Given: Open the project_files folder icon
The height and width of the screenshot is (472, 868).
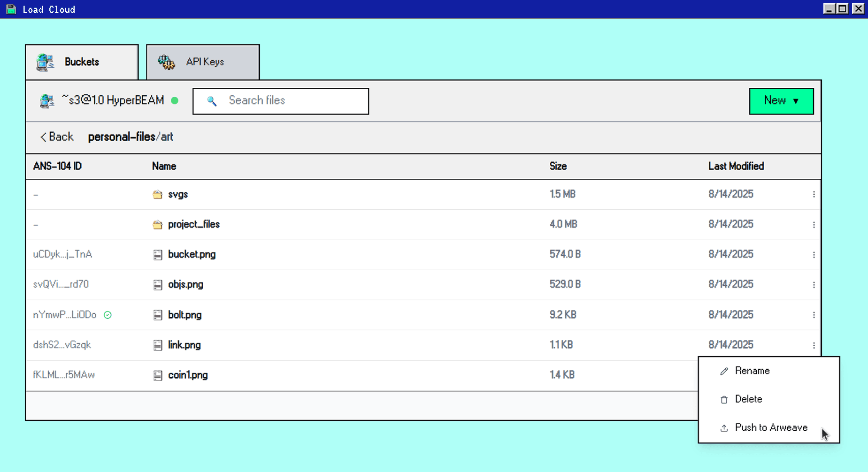Looking at the screenshot, I should click(x=157, y=224).
